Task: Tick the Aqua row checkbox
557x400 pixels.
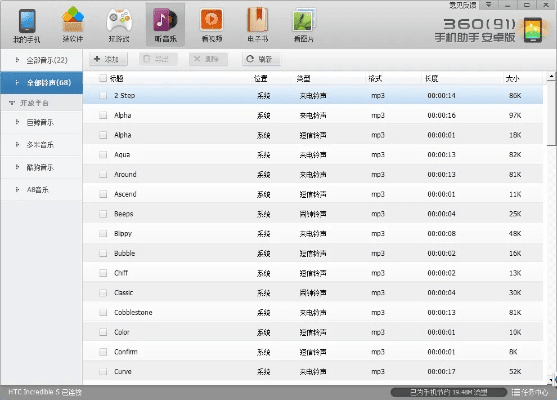Action: pyautogui.click(x=103, y=155)
